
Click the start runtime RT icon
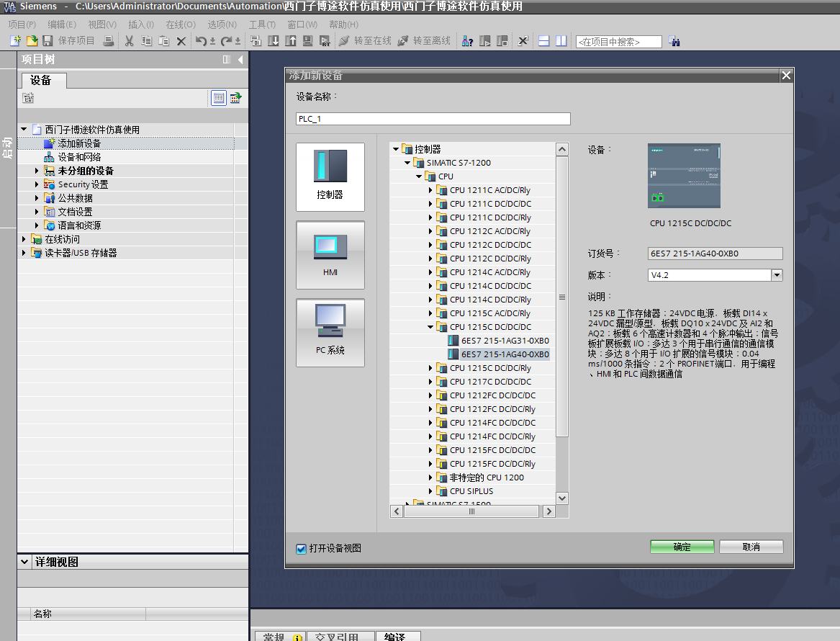coord(325,41)
